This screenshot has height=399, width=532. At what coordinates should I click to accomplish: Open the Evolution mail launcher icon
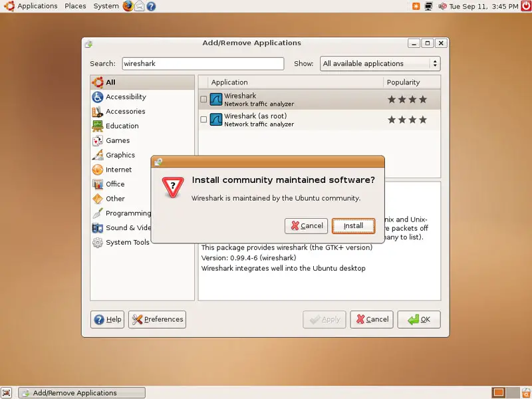(x=140, y=6)
